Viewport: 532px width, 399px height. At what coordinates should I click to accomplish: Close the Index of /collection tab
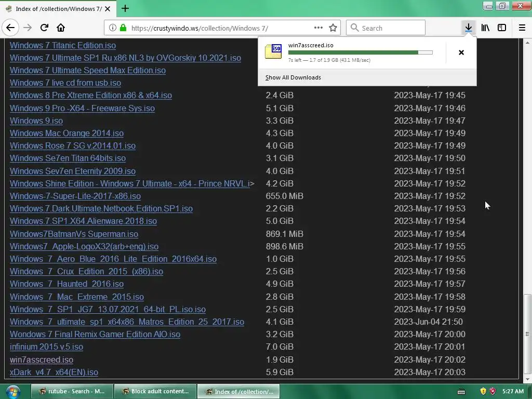pos(108,9)
